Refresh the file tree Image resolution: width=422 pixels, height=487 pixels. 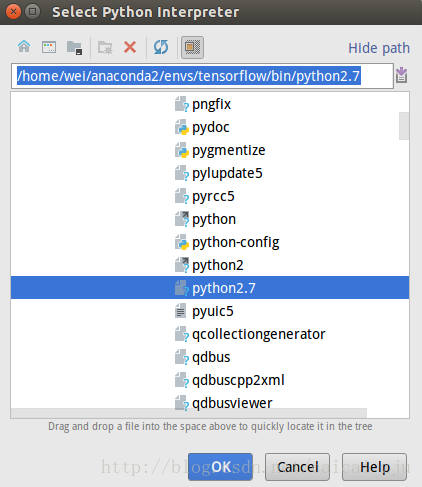coord(161,47)
